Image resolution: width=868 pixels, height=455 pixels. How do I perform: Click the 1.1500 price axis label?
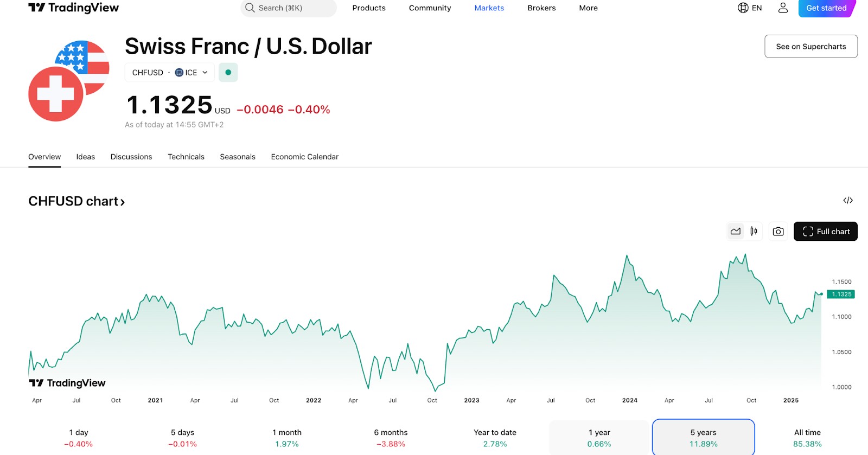pos(842,282)
